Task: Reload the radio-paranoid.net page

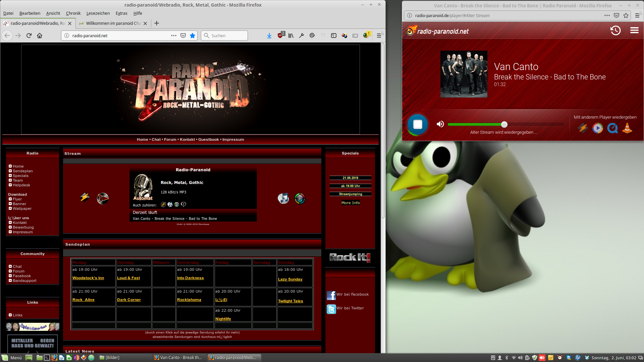Action: pyautogui.click(x=29, y=36)
